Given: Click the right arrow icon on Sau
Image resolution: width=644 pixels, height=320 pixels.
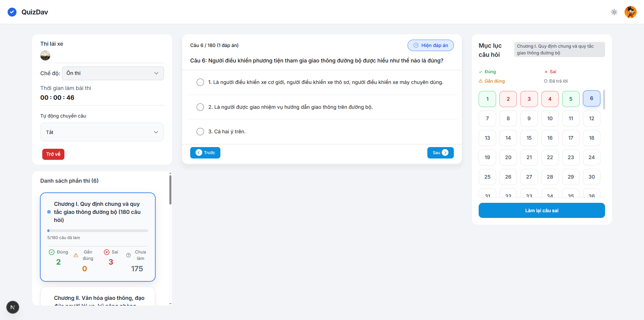Looking at the screenshot, I should point(445,153).
